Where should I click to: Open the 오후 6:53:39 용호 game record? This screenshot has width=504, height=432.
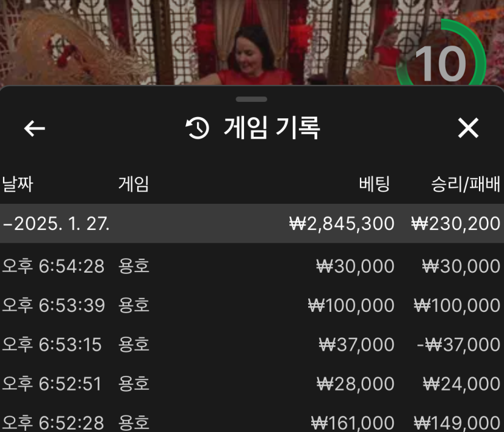(252, 305)
